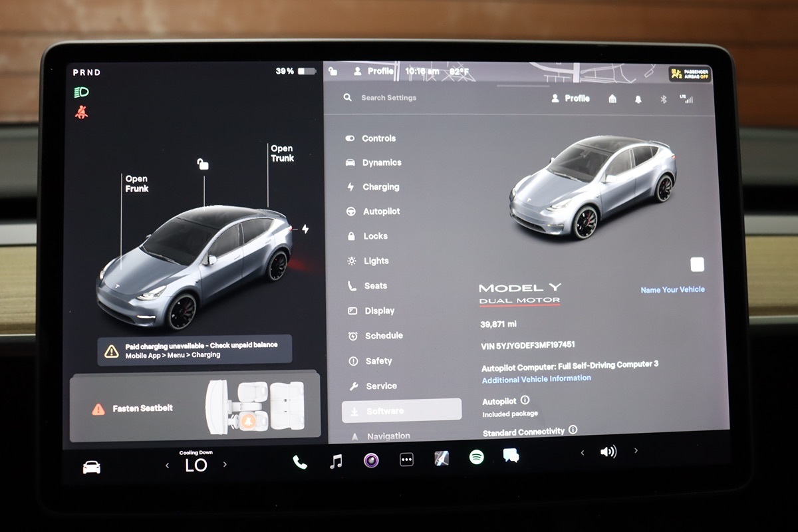Show Autopilot package info icon
798x532 pixels.
[x=525, y=400]
